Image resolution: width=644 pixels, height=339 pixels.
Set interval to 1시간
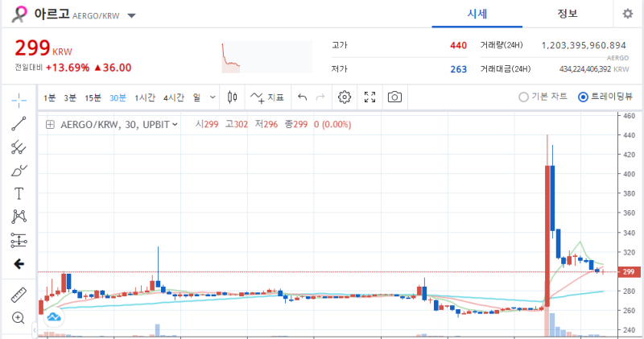click(145, 97)
